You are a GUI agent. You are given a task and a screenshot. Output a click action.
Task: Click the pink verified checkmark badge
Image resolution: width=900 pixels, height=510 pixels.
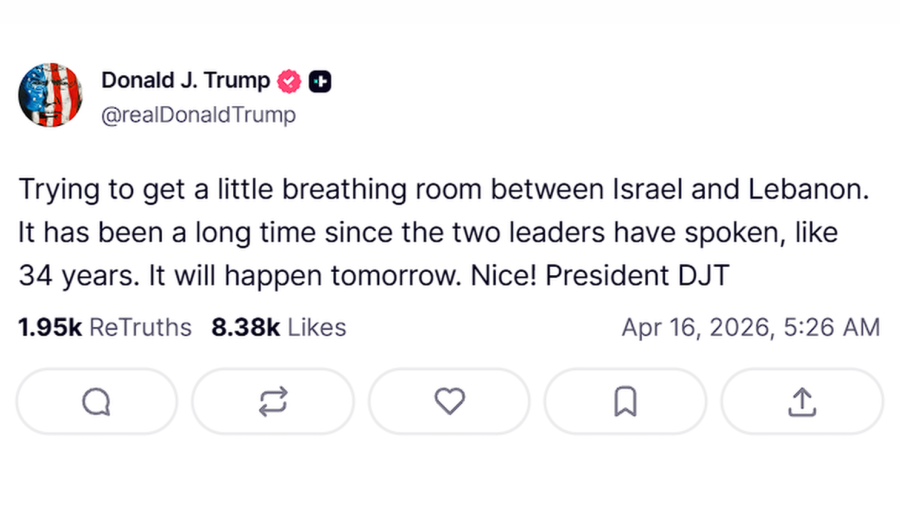coord(291,81)
